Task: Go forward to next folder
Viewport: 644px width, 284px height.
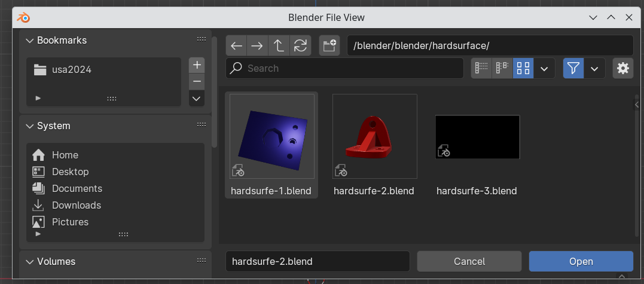Action: [x=258, y=45]
